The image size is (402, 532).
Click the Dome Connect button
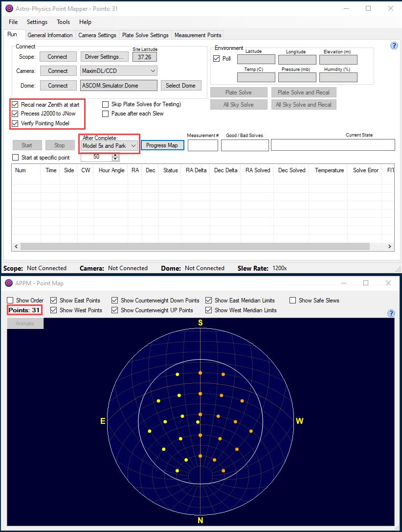(x=58, y=86)
